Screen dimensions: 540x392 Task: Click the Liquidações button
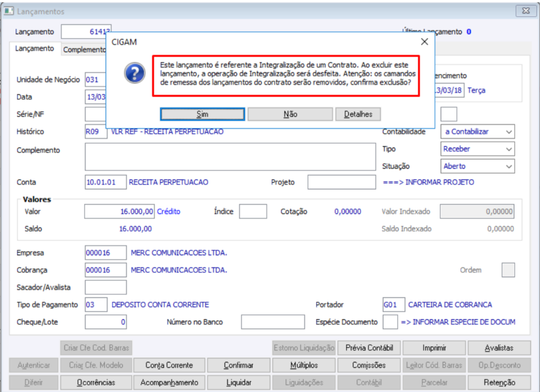click(304, 382)
